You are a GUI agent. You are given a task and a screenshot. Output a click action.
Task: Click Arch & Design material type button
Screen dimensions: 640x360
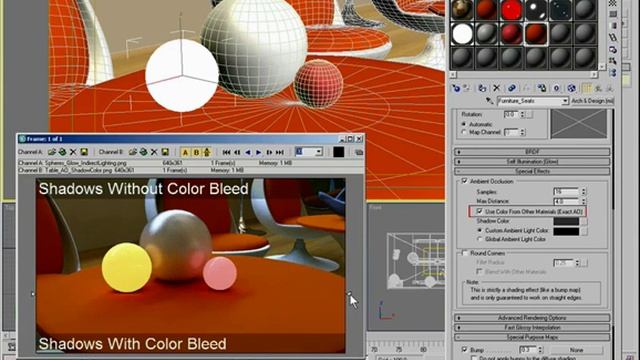pyautogui.click(x=592, y=101)
